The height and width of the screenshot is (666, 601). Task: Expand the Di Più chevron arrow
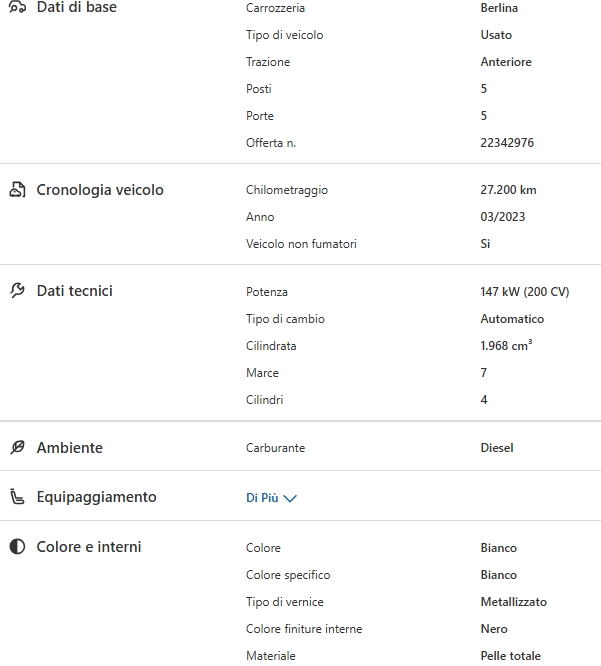[290, 498]
